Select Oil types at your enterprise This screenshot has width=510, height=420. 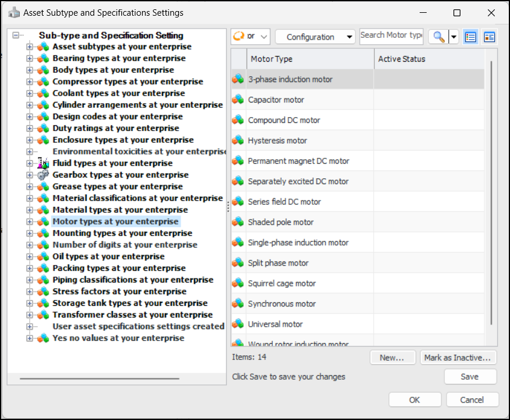108,256
